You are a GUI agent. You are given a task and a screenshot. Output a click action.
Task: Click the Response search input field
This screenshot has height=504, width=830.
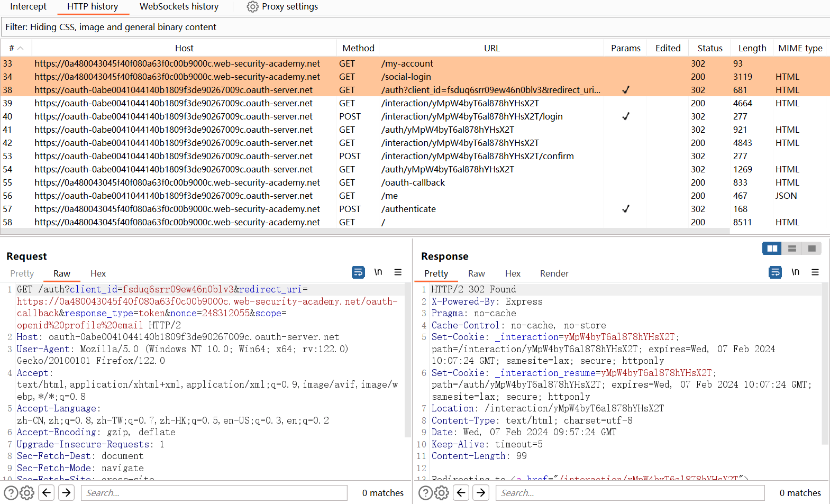coord(630,493)
